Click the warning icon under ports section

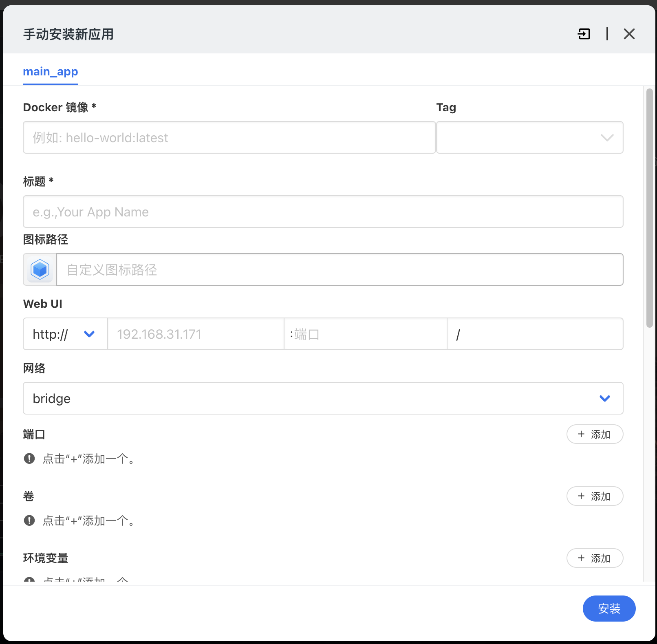point(29,459)
